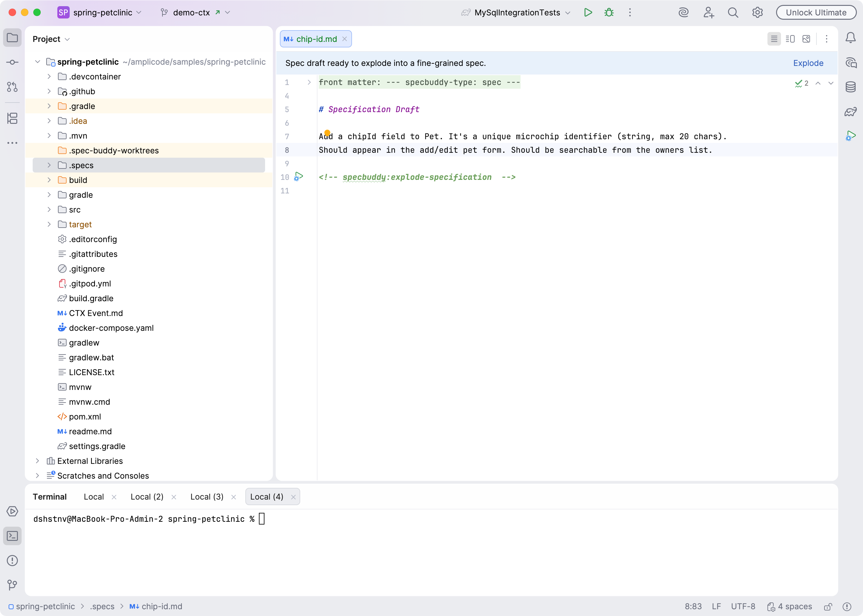
Task: Switch to markdown preview-only view
Action: click(807, 39)
